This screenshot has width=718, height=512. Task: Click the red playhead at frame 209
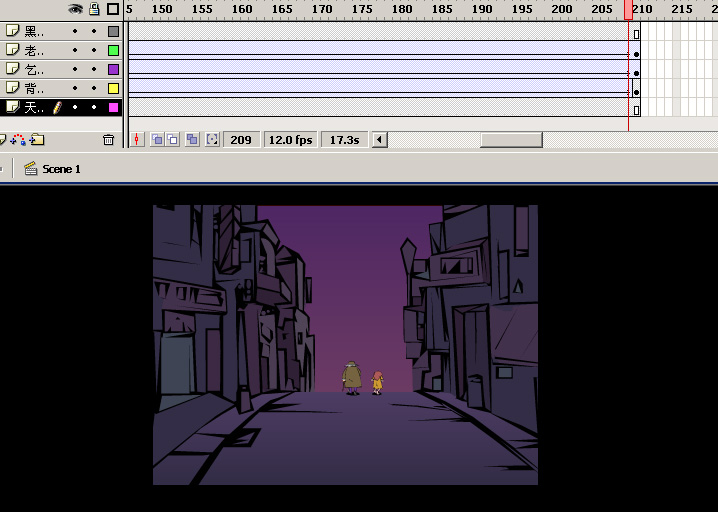(629, 9)
